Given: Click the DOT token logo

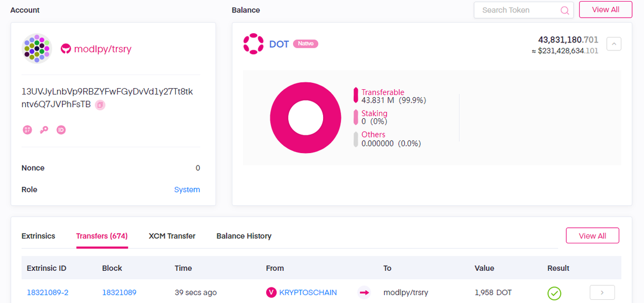Looking at the screenshot, I should pos(253,44).
